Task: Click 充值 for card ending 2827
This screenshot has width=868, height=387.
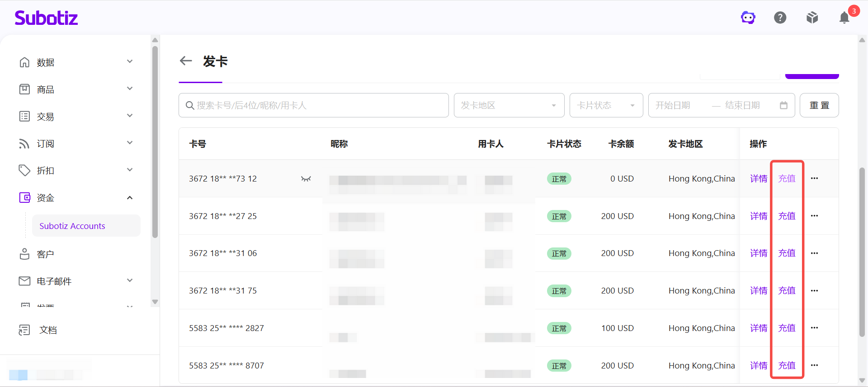Action: click(x=787, y=328)
